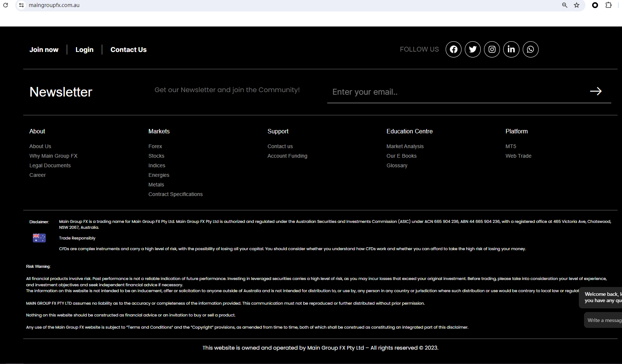The width and height of the screenshot is (622, 364).
Task: Submit newsletter email with arrow icon
Action: pos(595,91)
